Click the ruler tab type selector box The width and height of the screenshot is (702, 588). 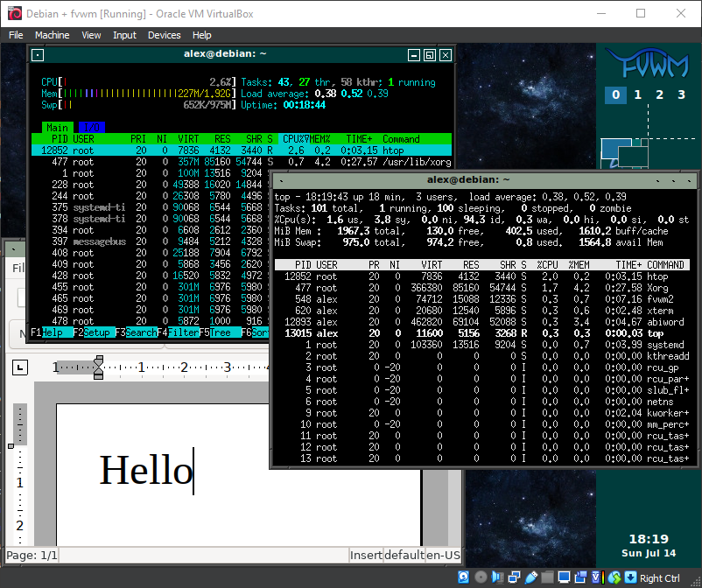[20, 367]
